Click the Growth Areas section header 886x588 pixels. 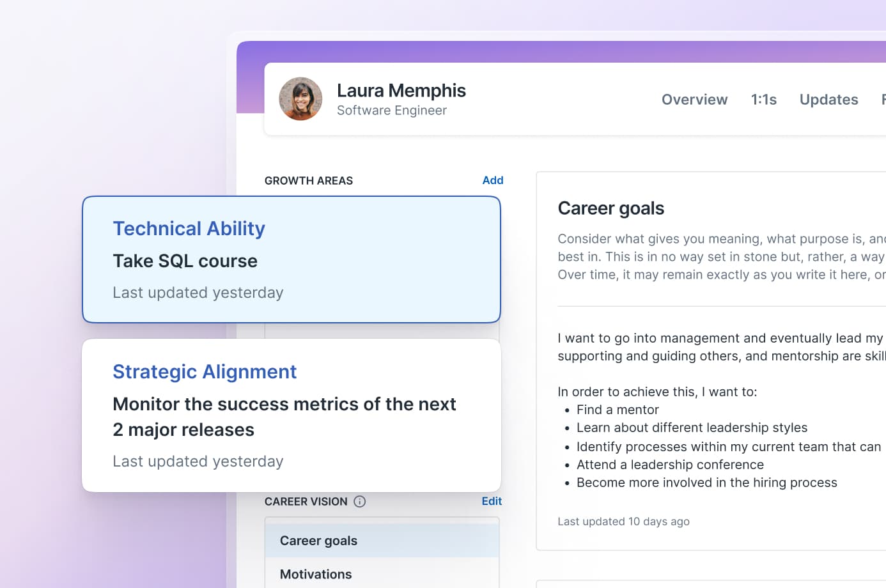[309, 180]
